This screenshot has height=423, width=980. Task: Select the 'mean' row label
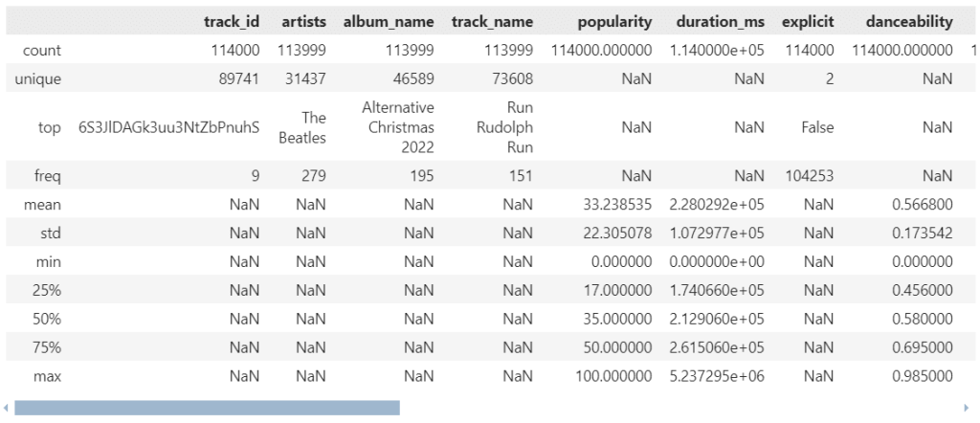click(38, 204)
